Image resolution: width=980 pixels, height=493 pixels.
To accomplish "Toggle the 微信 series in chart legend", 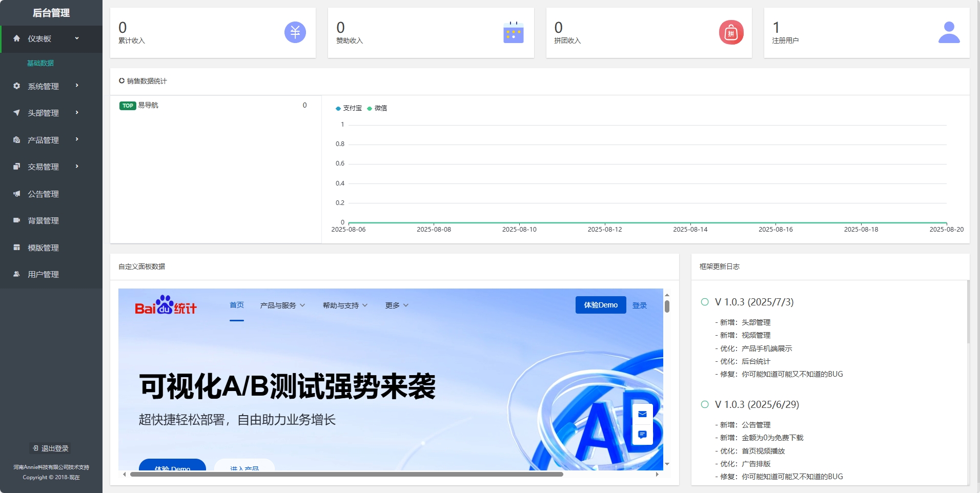I will 378,108.
